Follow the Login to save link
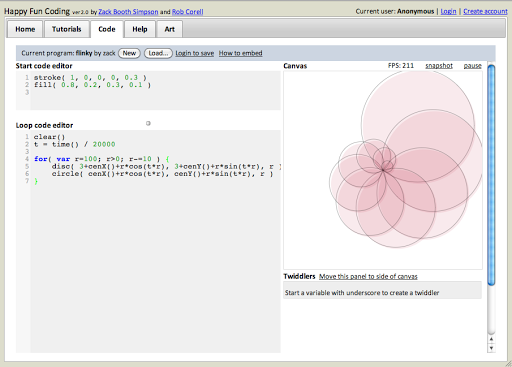Viewport: 512px width, 367px height. 195,53
